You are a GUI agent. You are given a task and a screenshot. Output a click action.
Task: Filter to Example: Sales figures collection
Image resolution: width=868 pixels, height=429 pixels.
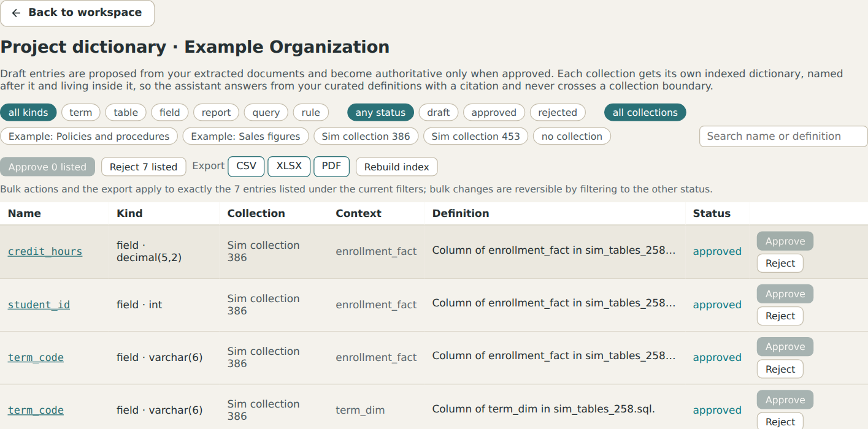pos(245,136)
